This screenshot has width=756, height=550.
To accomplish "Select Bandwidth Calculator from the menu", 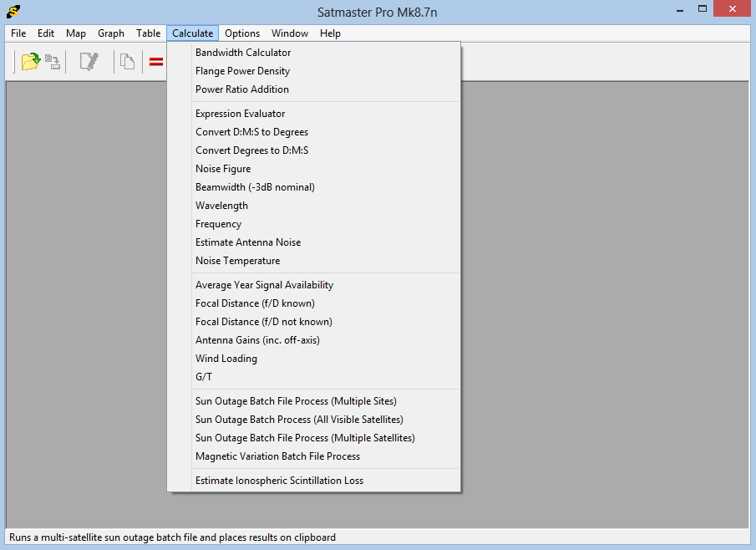I will click(314, 53).
